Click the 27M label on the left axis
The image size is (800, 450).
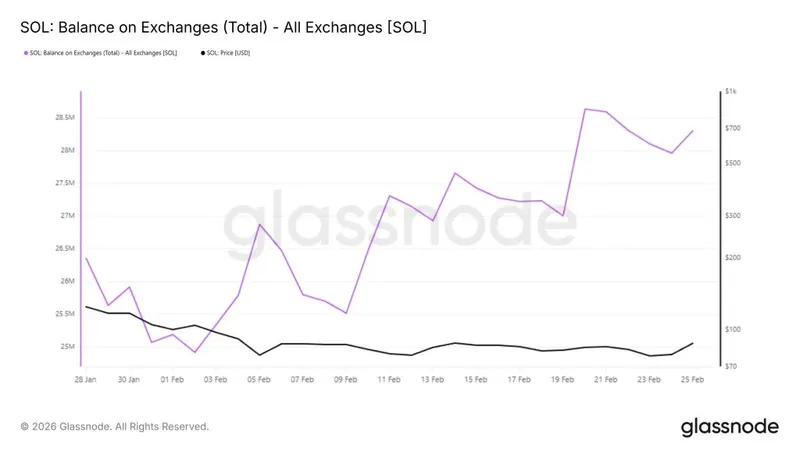pos(68,215)
